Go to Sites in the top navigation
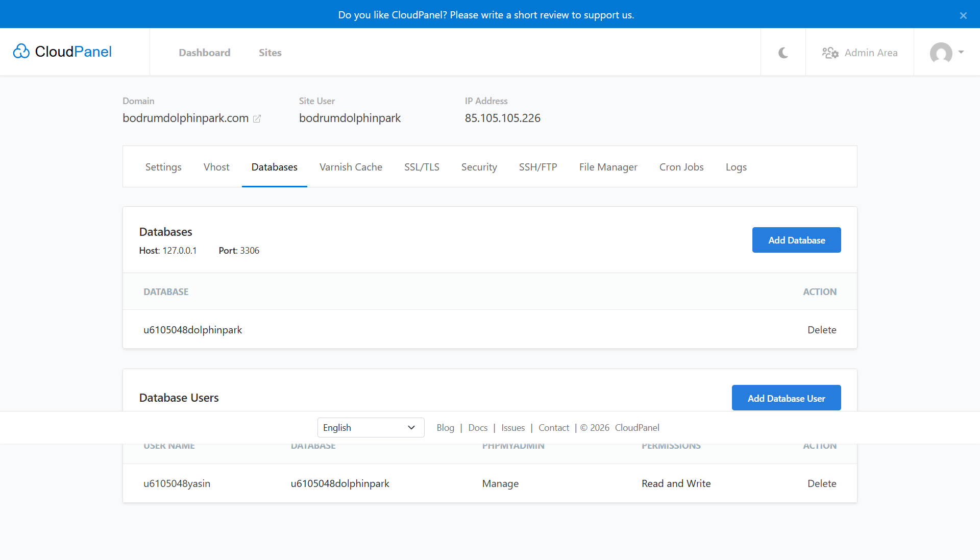This screenshot has height=560, width=980. [x=270, y=53]
